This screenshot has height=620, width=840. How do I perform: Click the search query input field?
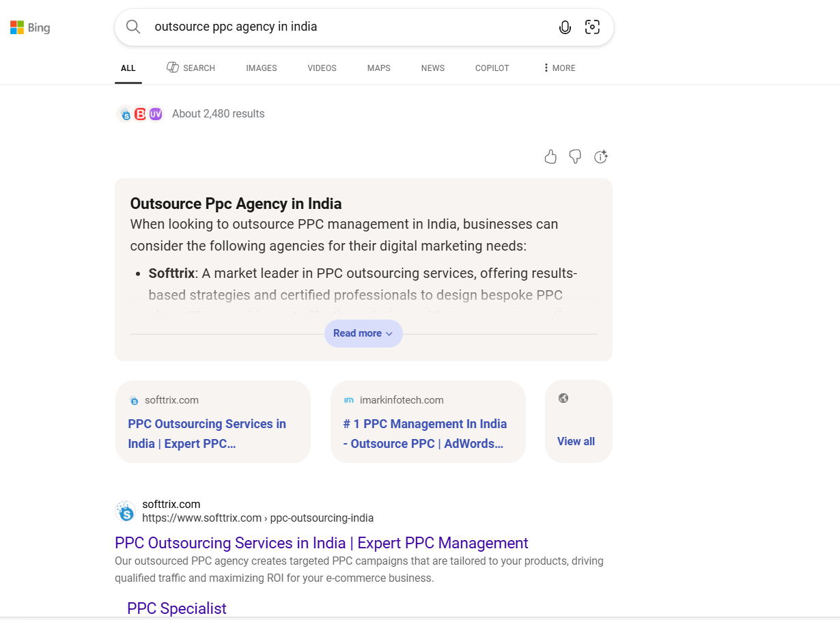[348, 27]
